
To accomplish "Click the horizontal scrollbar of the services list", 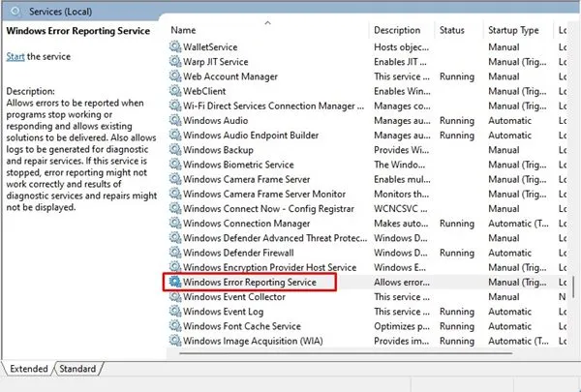I will pos(346,353).
